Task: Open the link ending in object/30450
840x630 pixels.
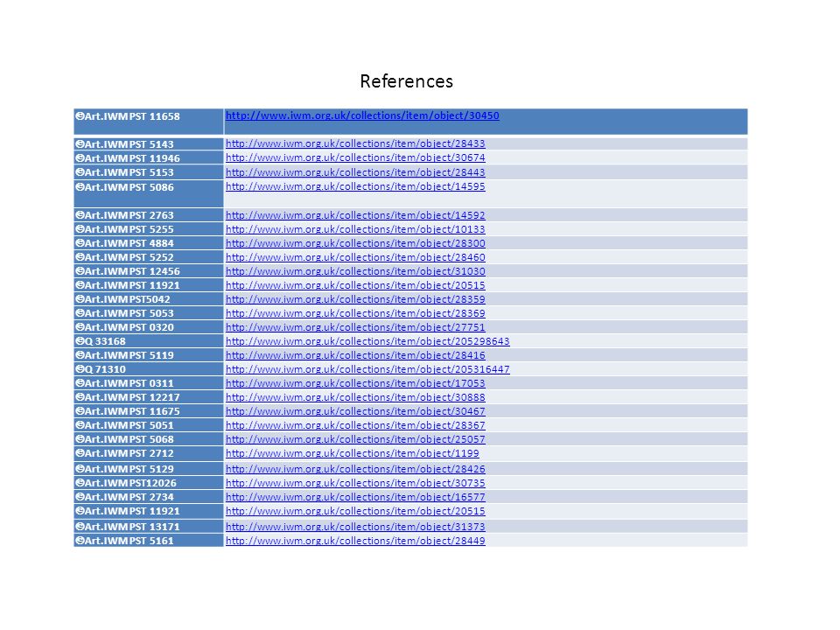Action: 362,115
